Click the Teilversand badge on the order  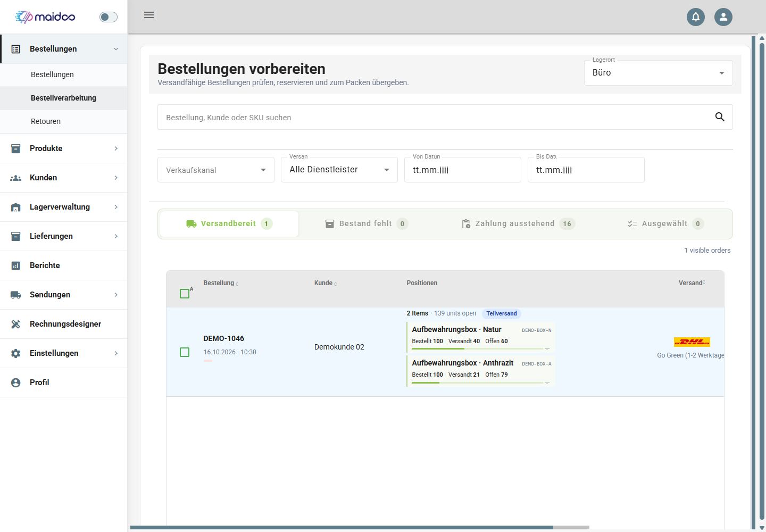[502, 313]
